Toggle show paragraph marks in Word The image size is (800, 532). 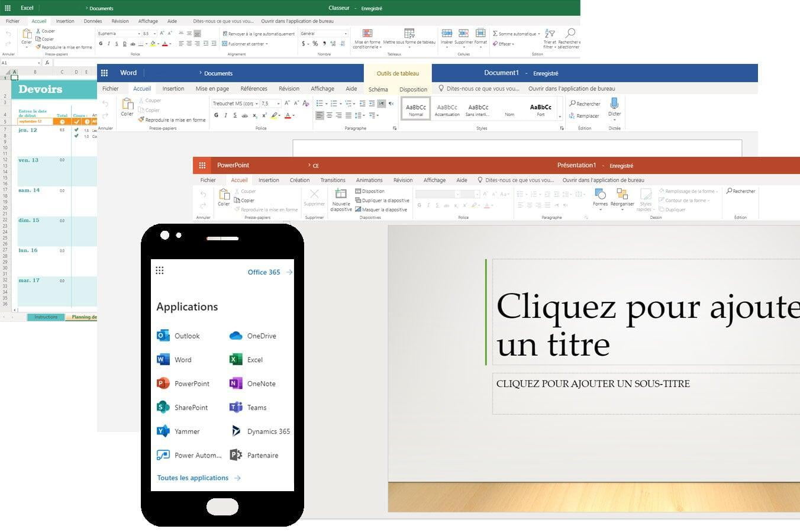click(x=381, y=104)
